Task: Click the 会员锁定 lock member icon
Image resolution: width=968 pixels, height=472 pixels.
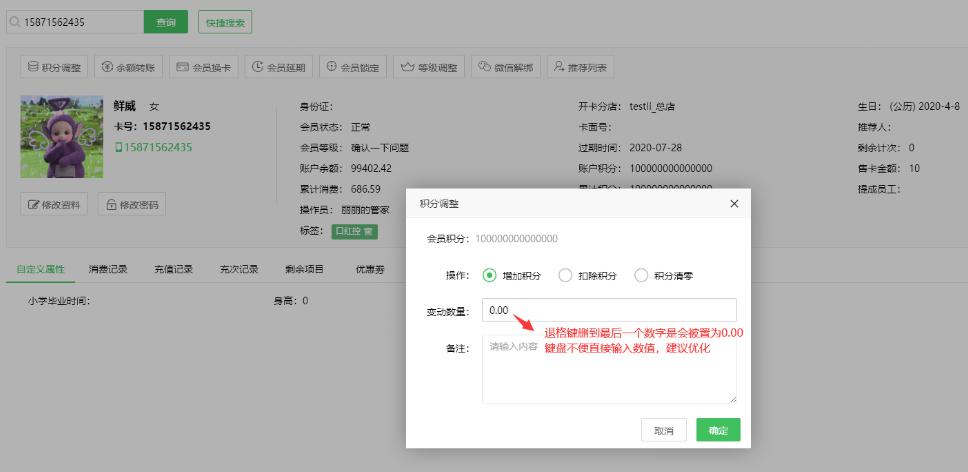Action: pyautogui.click(x=353, y=67)
